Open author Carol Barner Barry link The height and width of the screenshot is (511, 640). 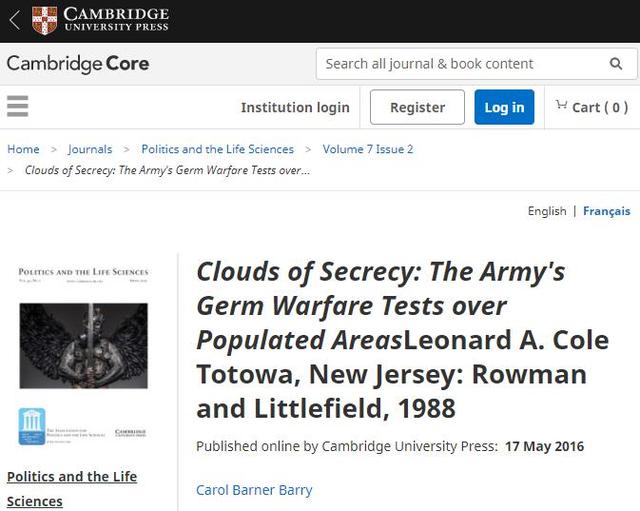click(x=254, y=490)
